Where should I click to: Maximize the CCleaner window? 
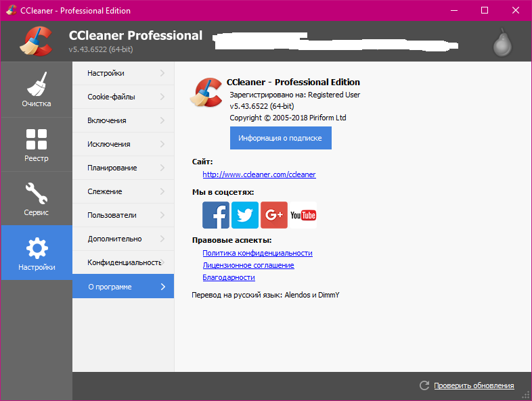tap(485, 11)
